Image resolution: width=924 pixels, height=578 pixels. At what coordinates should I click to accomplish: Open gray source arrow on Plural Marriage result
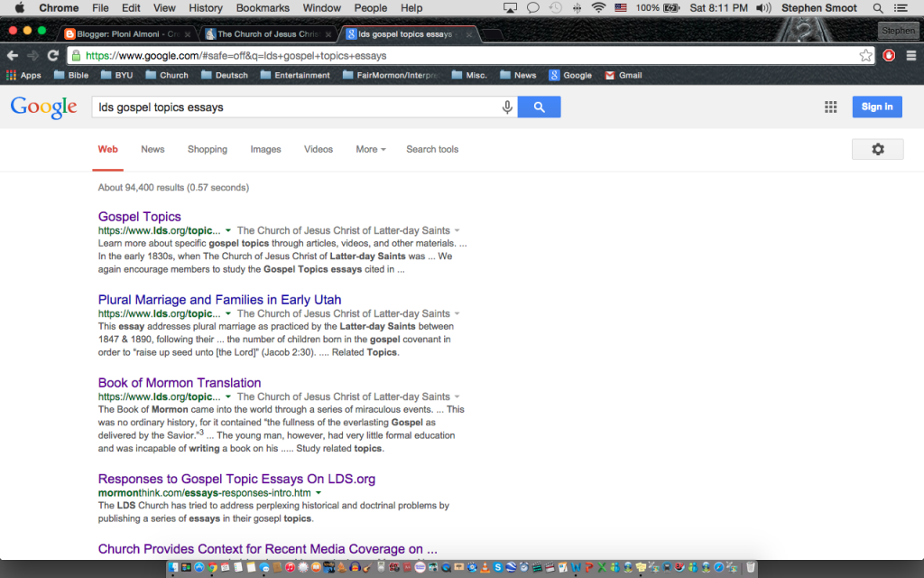(457, 313)
